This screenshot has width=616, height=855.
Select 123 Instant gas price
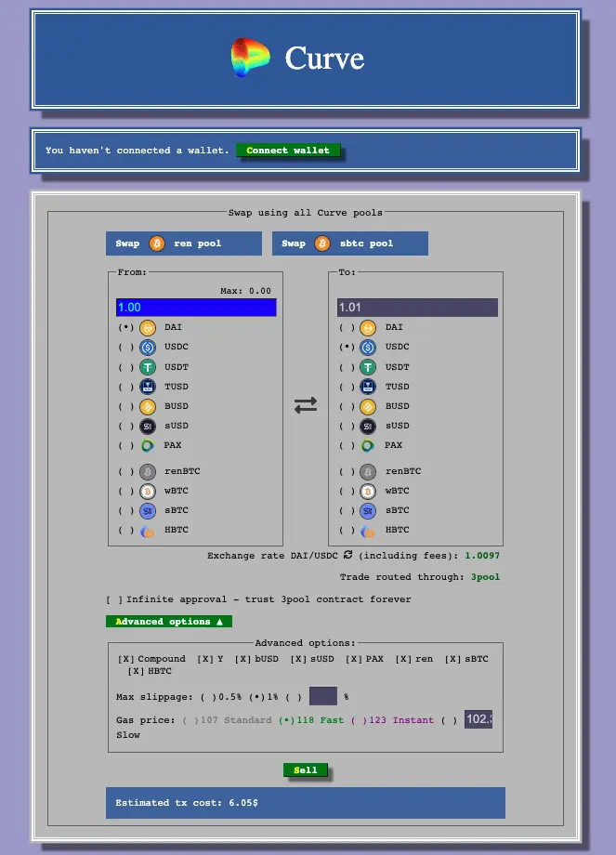click(x=360, y=720)
